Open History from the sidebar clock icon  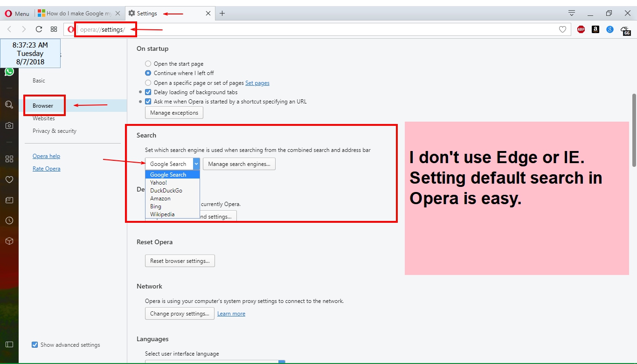click(9, 220)
